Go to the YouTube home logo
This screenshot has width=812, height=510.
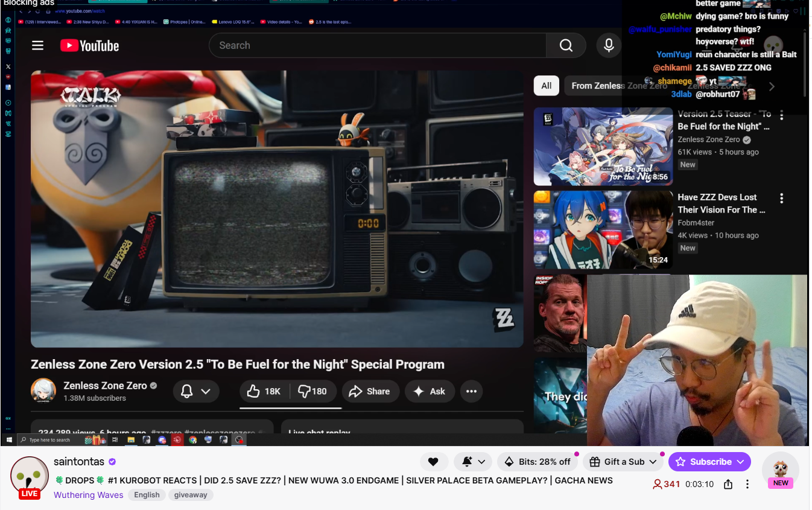click(x=89, y=46)
